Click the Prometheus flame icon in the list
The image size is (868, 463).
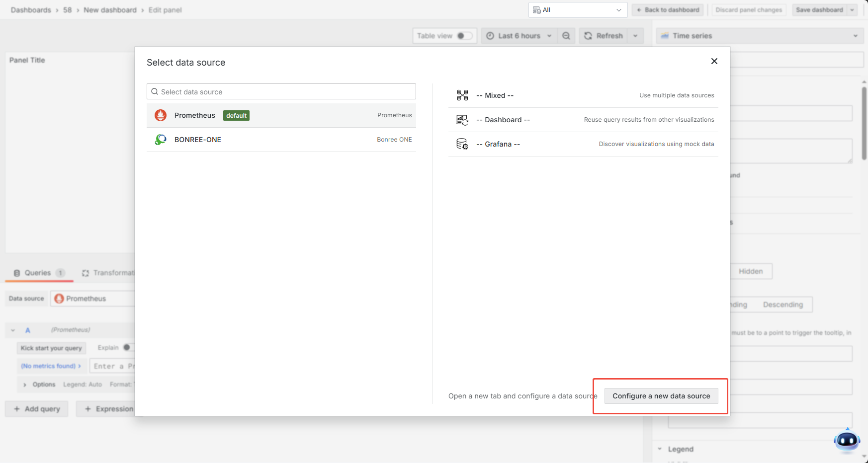(161, 115)
